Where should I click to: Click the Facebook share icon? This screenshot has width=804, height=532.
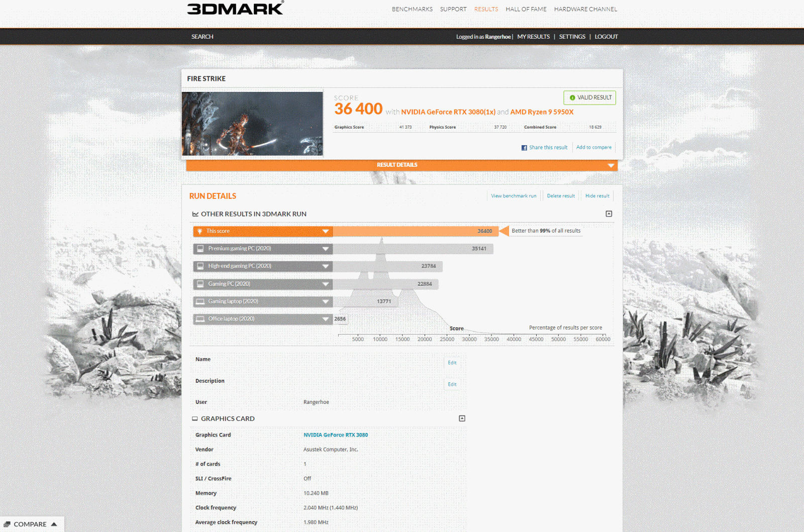point(524,148)
